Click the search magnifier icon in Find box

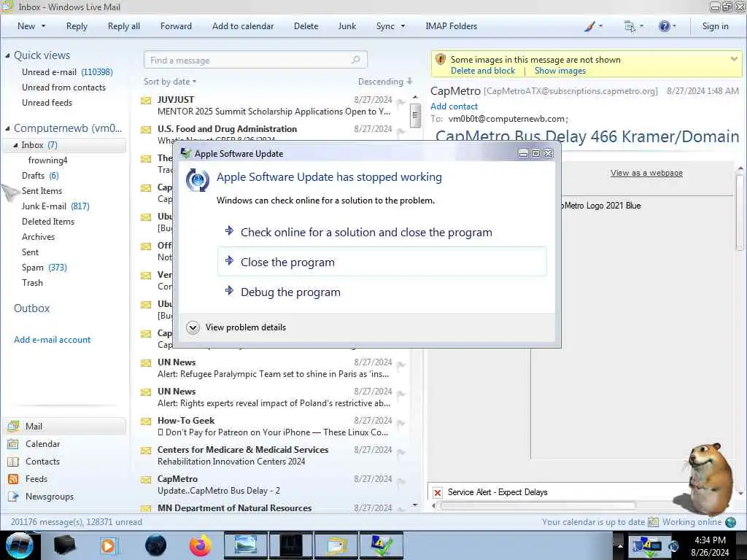coord(355,60)
